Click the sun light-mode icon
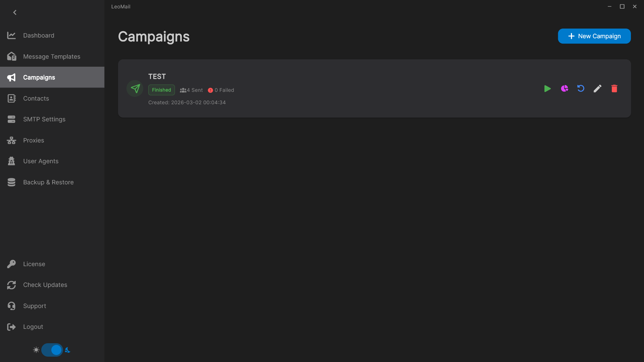This screenshot has height=362, width=644. [36, 350]
